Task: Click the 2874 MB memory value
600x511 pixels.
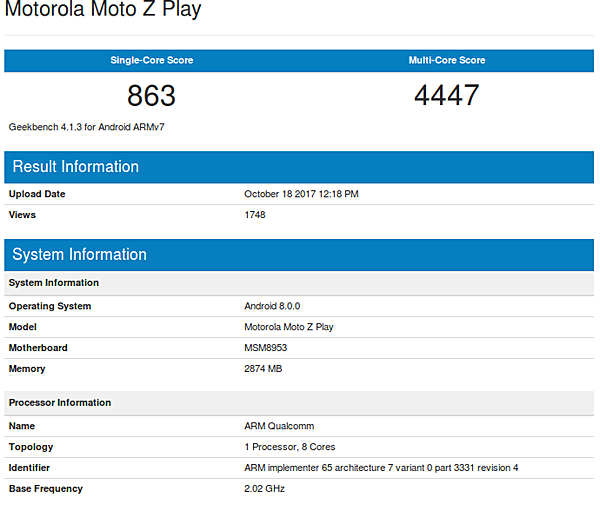Action: [x=265, y=369]
